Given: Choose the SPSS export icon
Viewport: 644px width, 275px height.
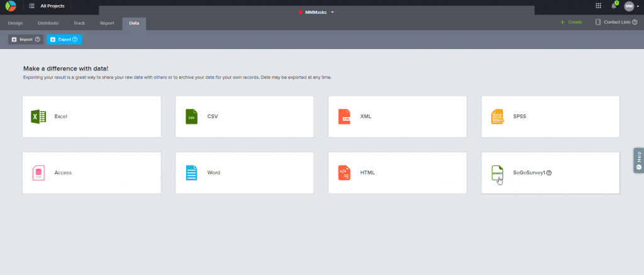Looking at the screenshot, I should pos(497,116).
